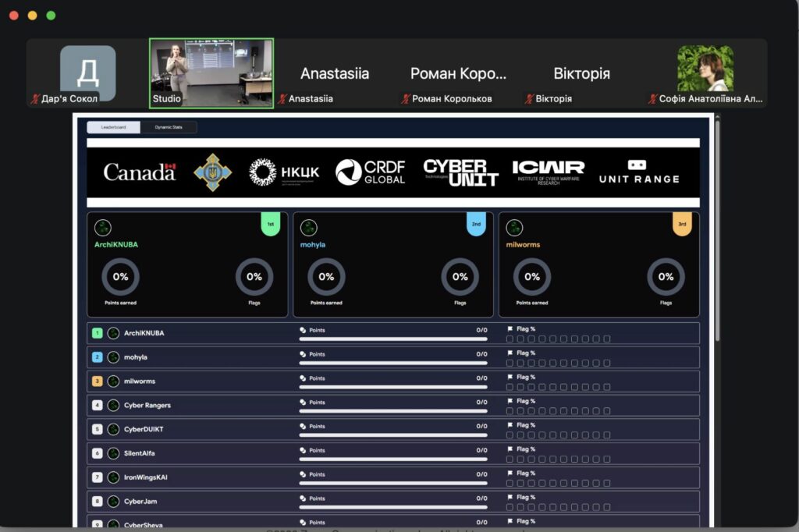
Task: Click the Points progress bar for mohyla row
Action: (x=393, y=364)
